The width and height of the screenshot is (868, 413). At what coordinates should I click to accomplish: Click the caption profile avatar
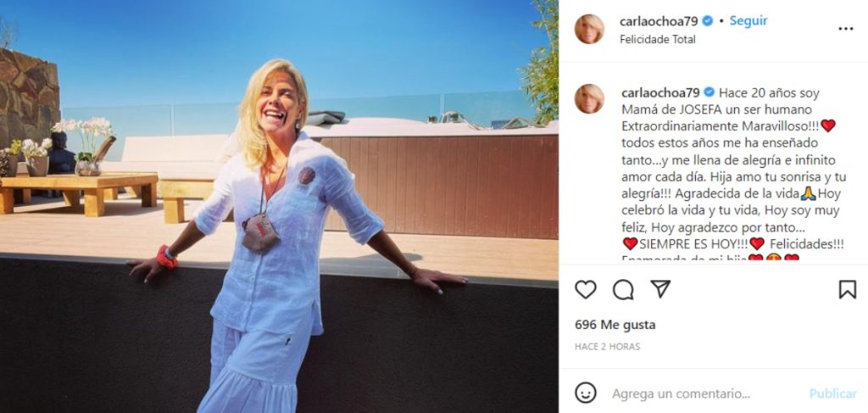click(x=589, y=98)
